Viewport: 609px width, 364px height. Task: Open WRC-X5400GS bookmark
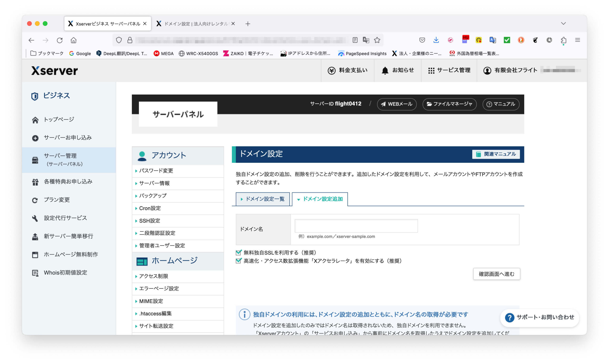coord(198,53)
